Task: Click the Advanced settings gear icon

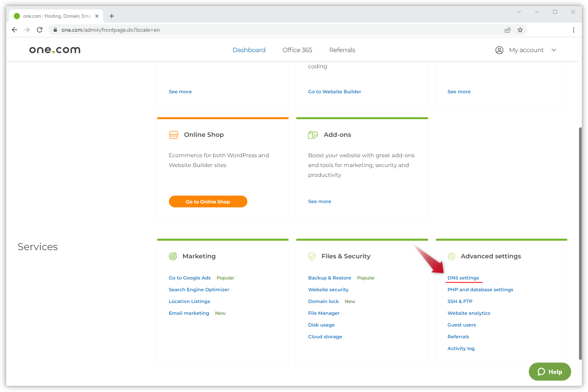Action: (x=452, y=256)
